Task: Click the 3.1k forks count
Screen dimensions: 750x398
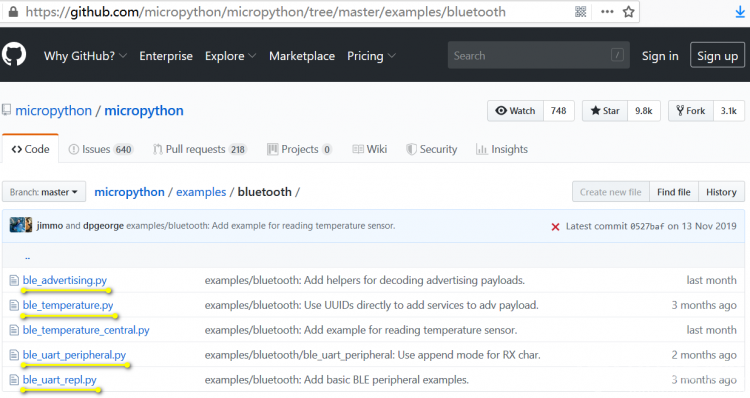Action: tap(728, 111)
